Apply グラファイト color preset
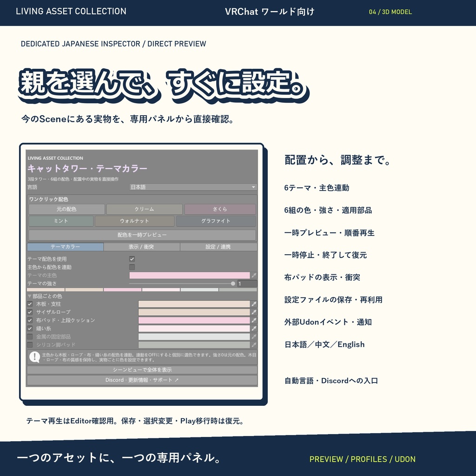Viewport: 476px width, 476px height. [x=216, y=221]
